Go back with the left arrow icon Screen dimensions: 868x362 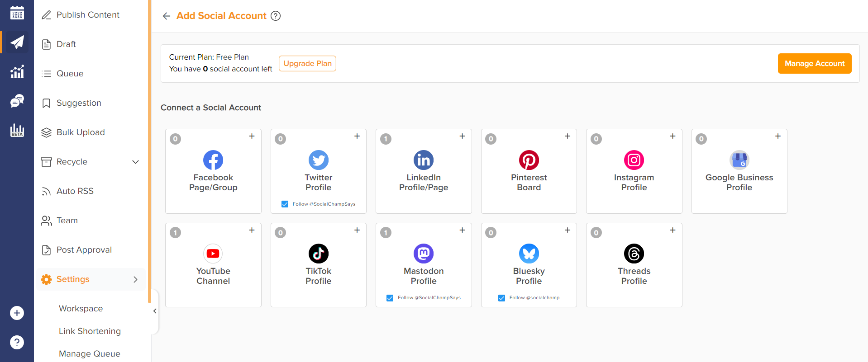click(x=167, y=16)
